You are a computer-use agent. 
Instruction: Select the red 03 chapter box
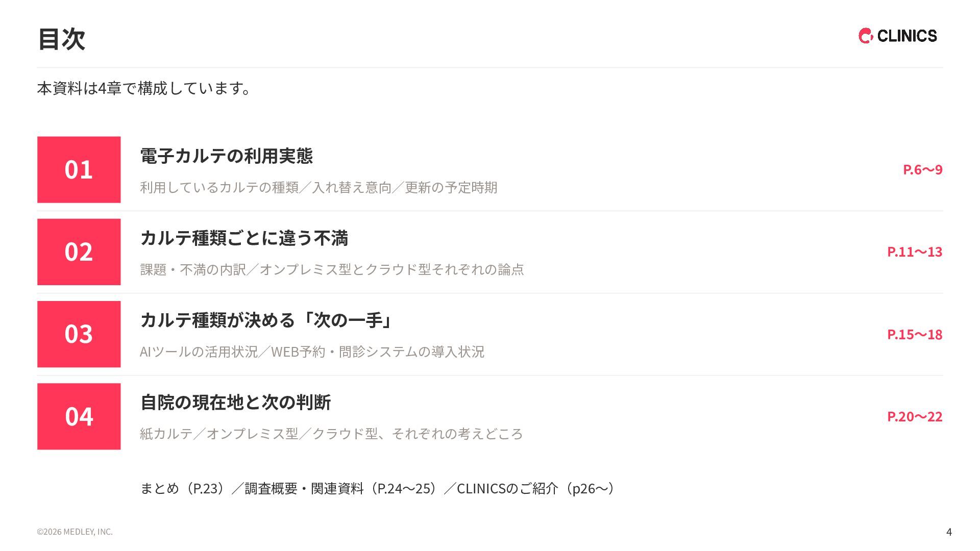[x=79, y=334]
